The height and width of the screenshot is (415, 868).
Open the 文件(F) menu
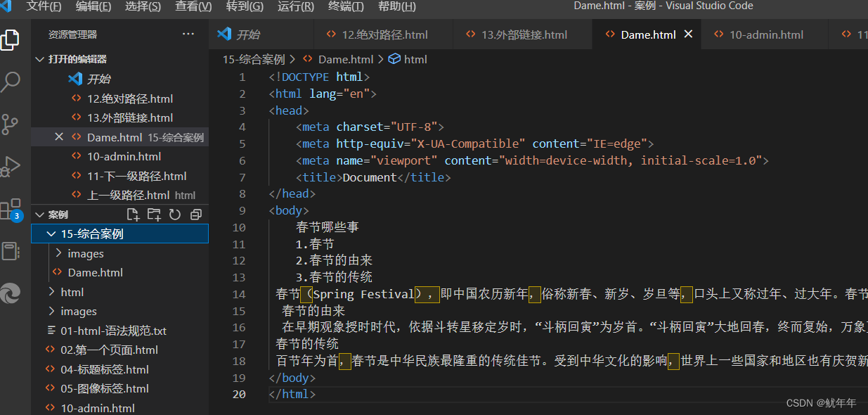44,6
